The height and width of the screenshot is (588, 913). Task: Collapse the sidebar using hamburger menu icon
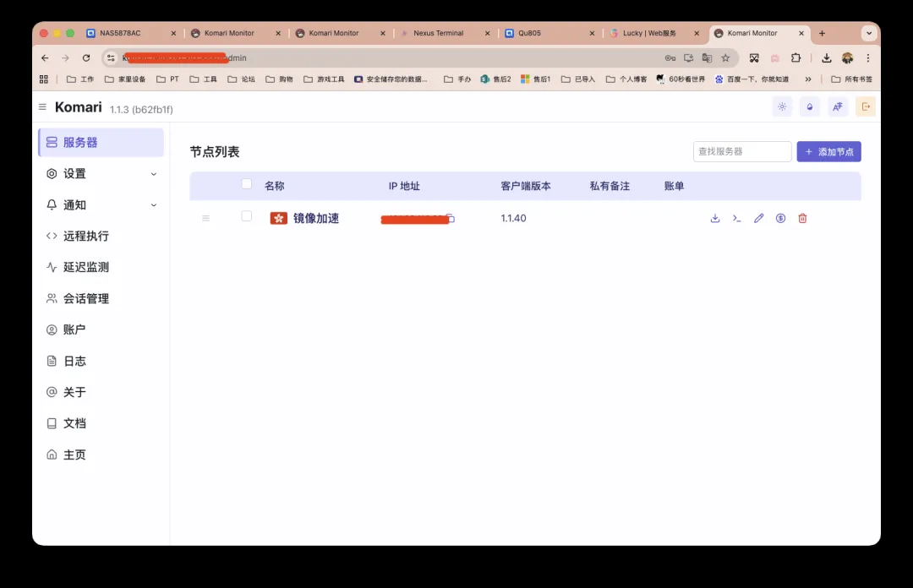point(42,107)
